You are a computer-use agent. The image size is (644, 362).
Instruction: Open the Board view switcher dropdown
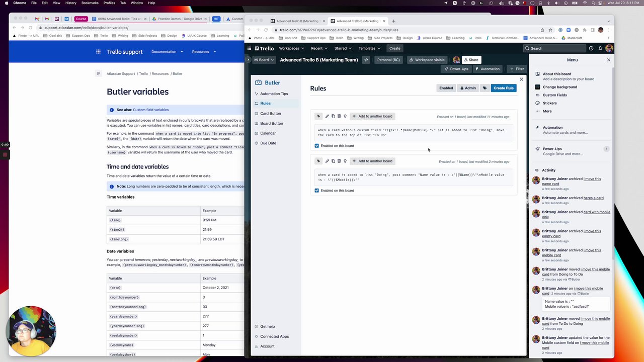pos(264,60)
